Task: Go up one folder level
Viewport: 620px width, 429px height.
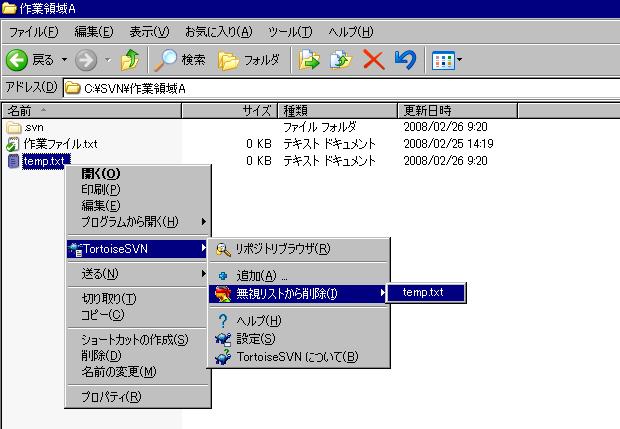Action: coord(130,60)
